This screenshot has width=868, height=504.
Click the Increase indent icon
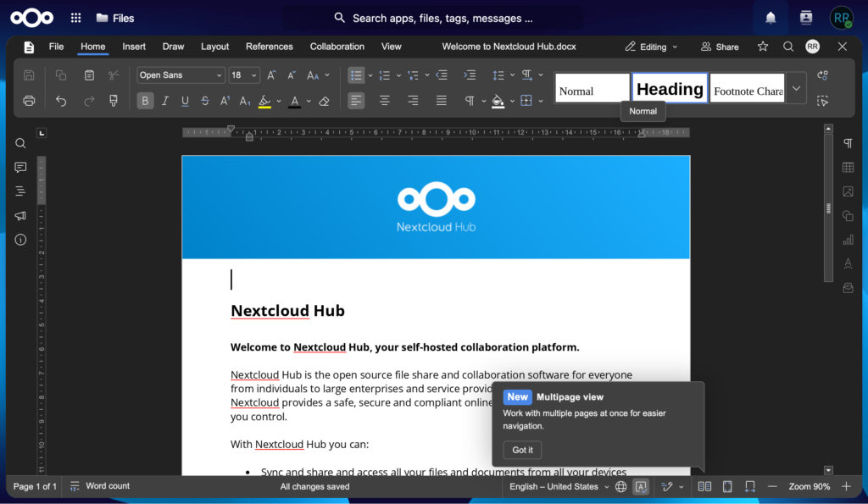[470, 75]
